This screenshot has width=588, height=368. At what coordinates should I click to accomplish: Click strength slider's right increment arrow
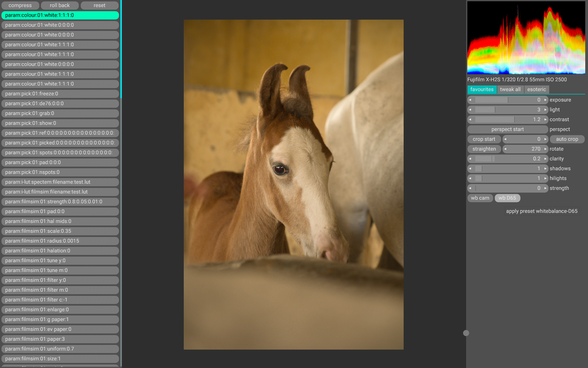[x=545, y=188]
